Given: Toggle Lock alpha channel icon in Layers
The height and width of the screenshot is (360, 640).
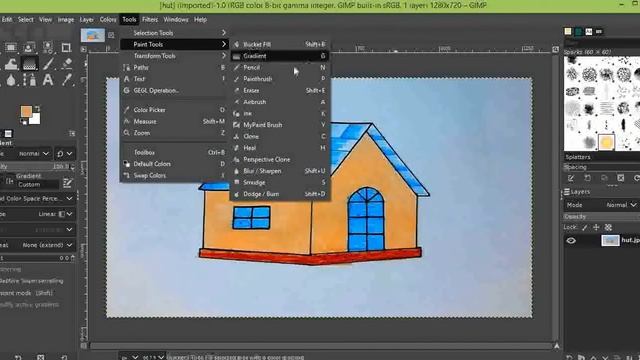Looking at the screenshot, I should pyautogui.click(x=608, y=227).
